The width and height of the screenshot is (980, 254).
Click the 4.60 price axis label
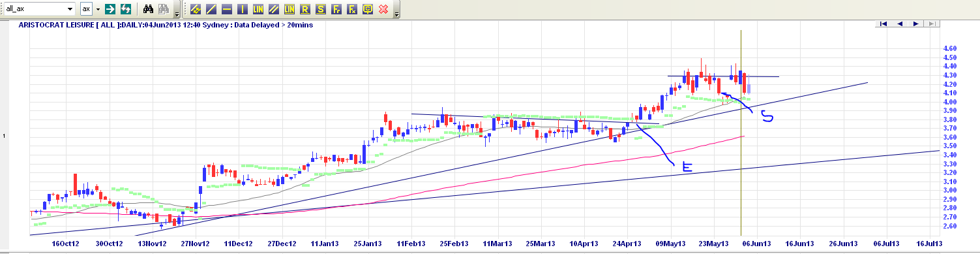[950, 49]
